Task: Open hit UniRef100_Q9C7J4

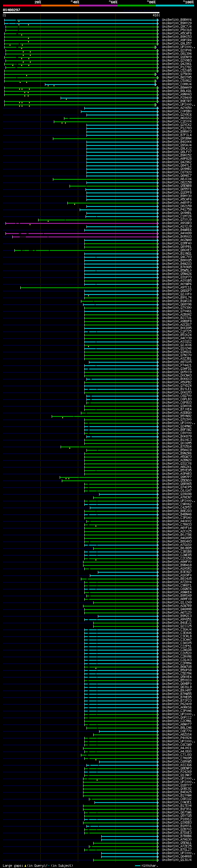Action: click(177, 26)
